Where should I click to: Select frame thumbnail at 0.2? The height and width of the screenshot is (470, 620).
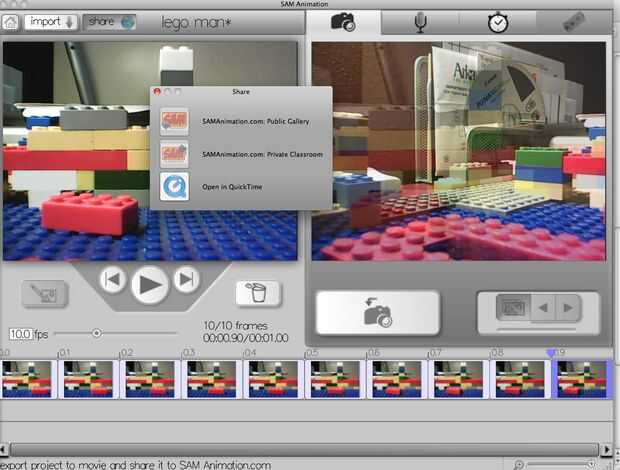[150, 379]
